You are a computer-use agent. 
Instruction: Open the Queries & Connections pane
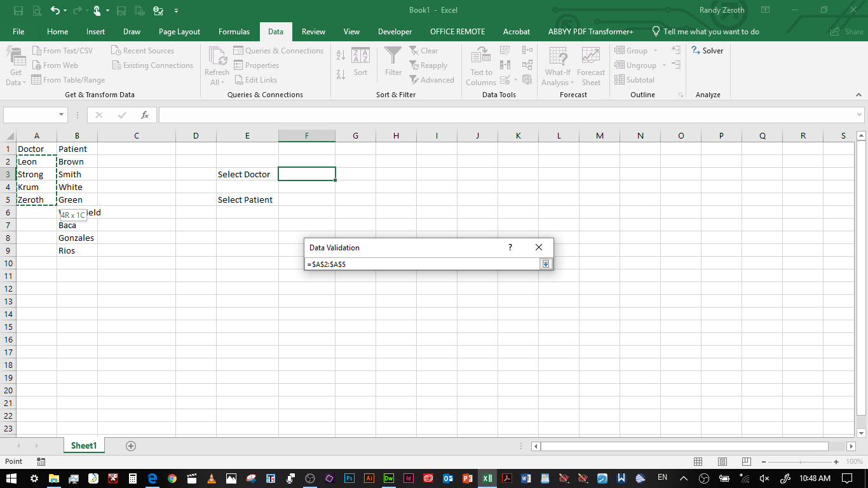click(x=278, y=51)
